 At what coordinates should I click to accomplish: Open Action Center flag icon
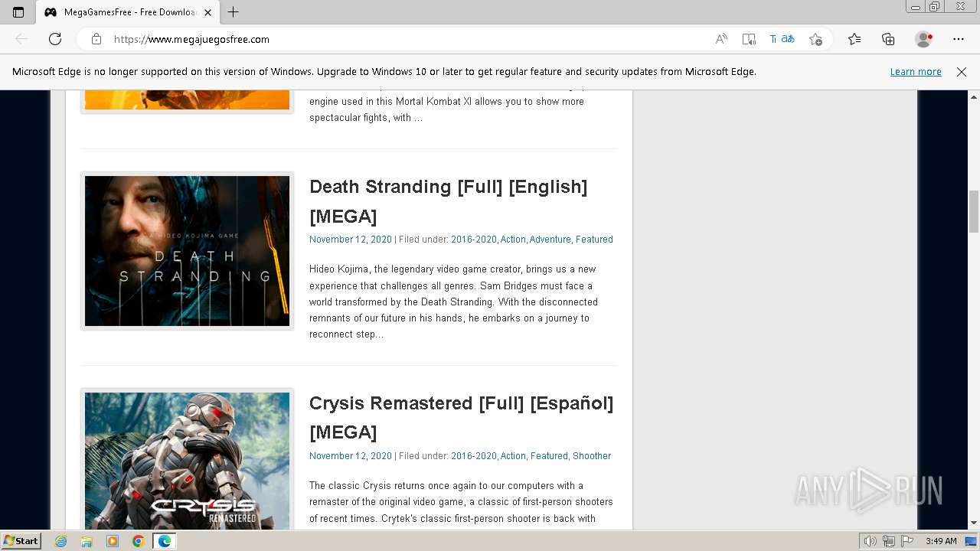(906, 541)
